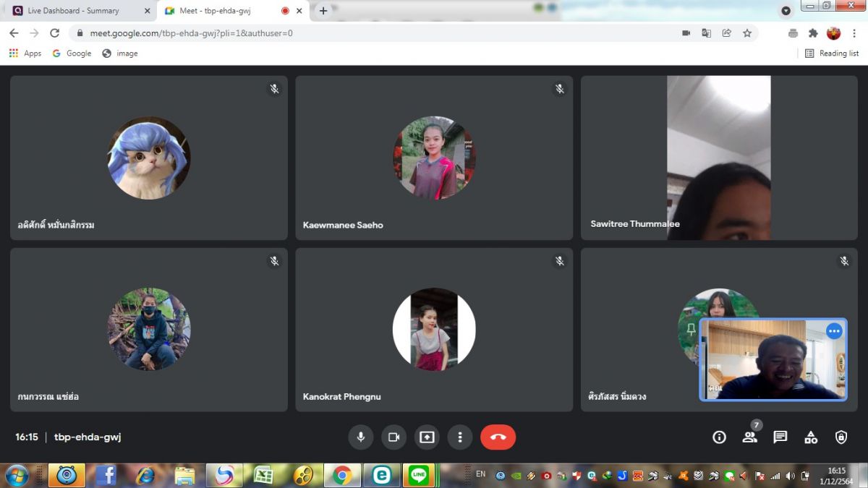Click the Google bookmark link
This screenshot has width=868, height=488.
click(72, 53)
